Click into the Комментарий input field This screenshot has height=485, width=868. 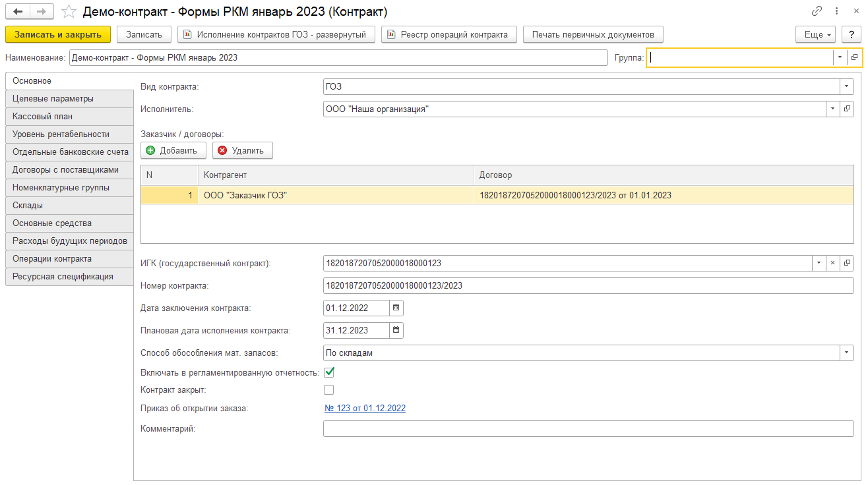(x=588, y=429)
